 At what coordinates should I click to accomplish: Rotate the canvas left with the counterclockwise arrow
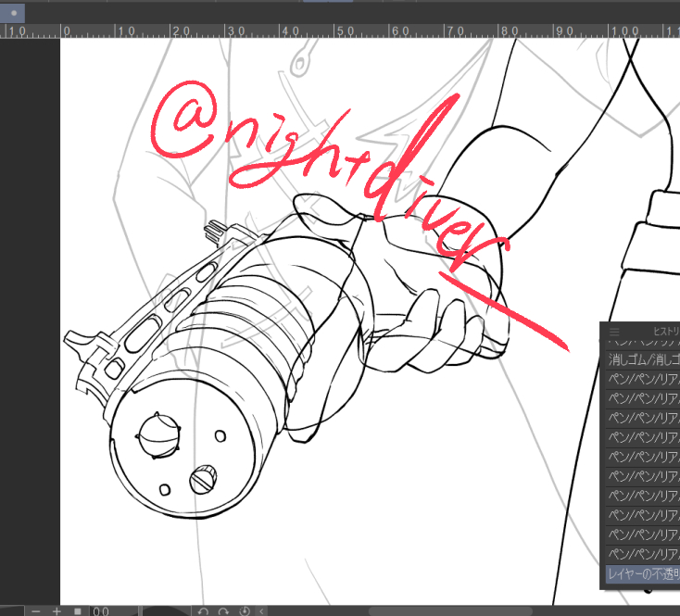point(203,611)
